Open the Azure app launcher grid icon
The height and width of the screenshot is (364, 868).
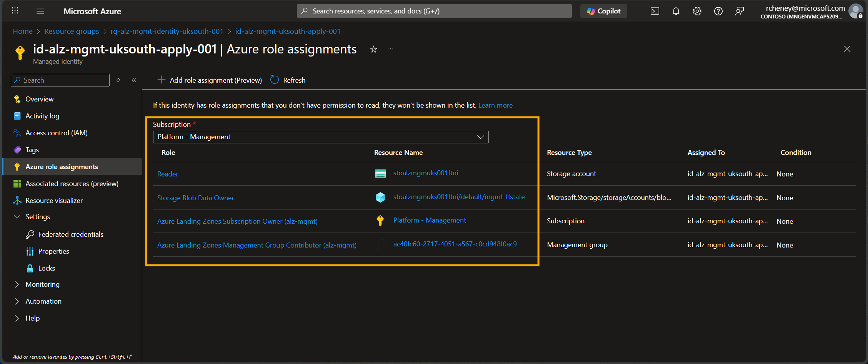coord(15,11)
